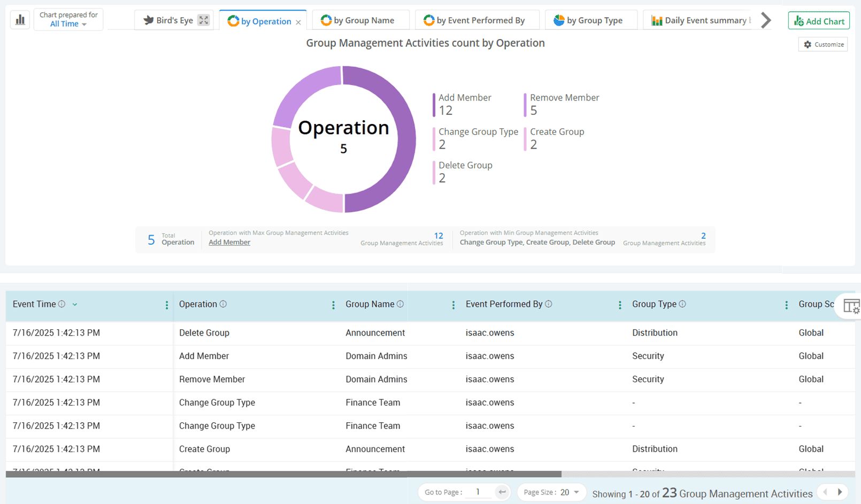Click the Add Member link in summary
This screenshot has width=861, height=504.
coord(229,242)
